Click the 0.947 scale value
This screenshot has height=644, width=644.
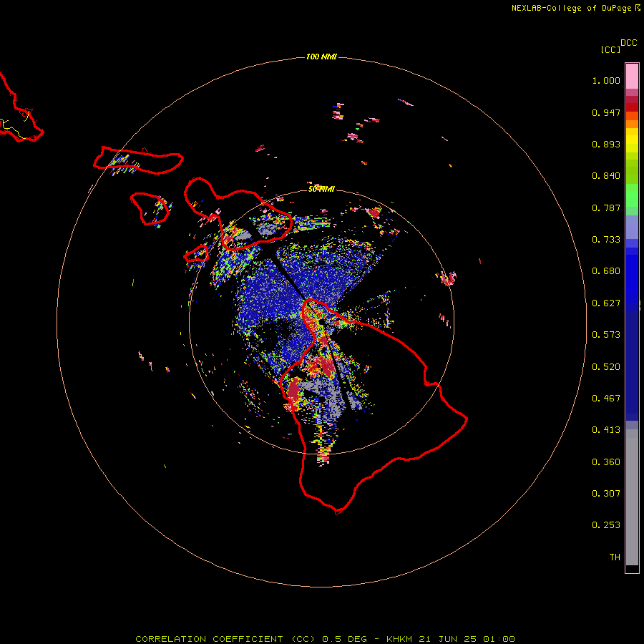point(606,112)
